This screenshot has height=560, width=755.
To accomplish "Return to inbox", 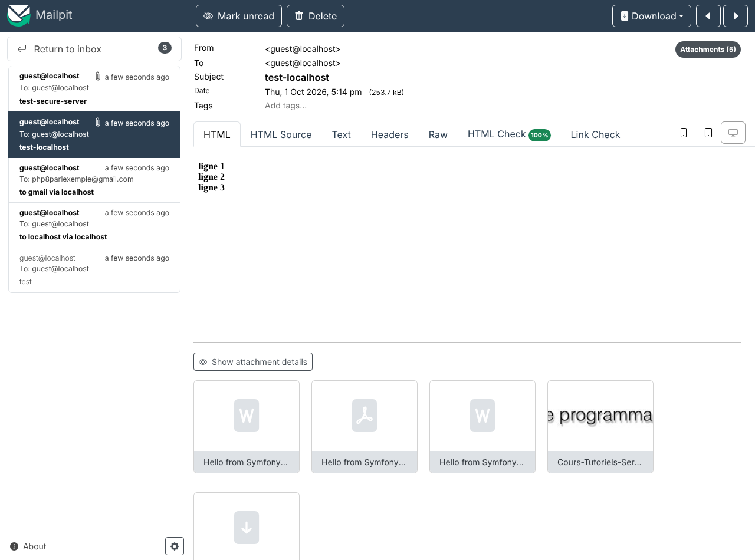I will 94,49.
